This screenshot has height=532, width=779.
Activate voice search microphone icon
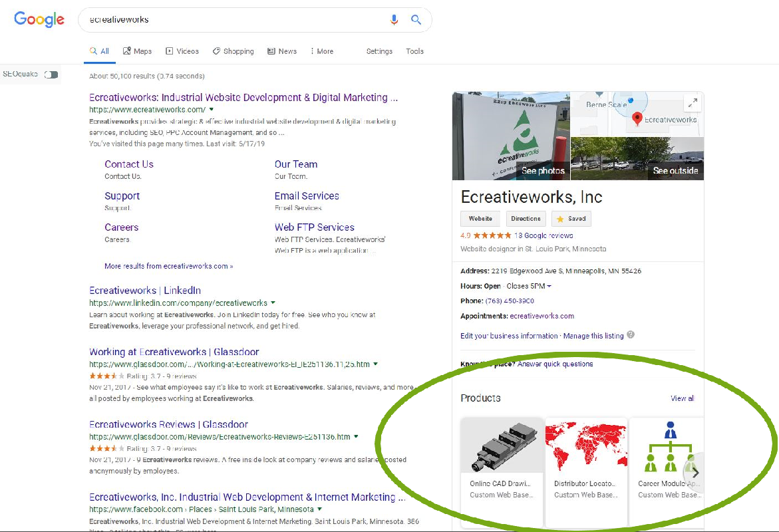pos(394,19)
